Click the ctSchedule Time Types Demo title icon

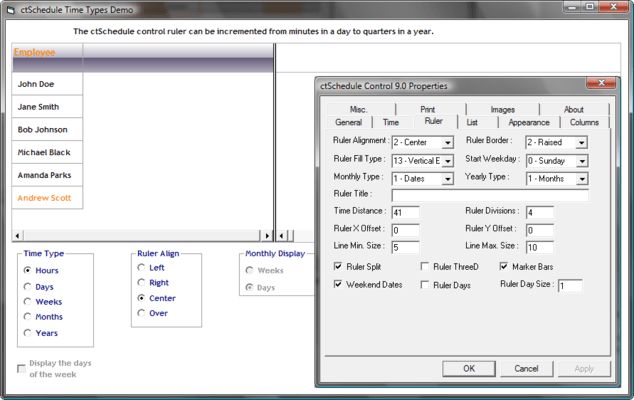click(x=11, y=9)
